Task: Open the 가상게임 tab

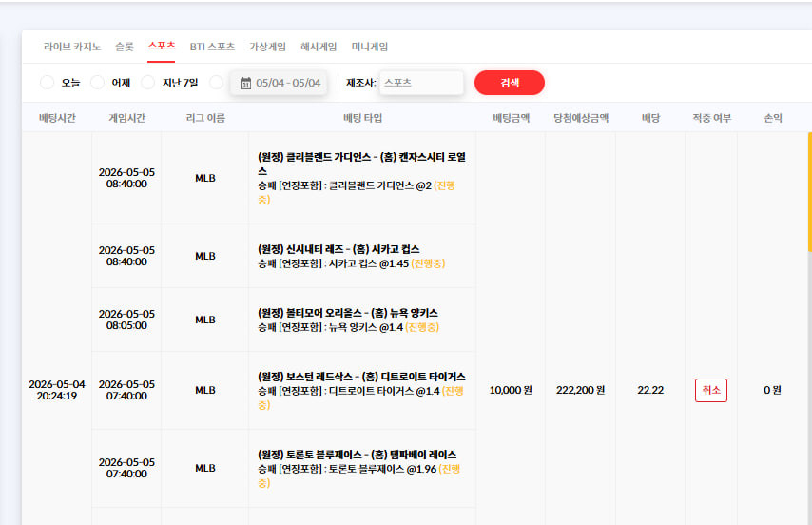Action: pos(267,47)
